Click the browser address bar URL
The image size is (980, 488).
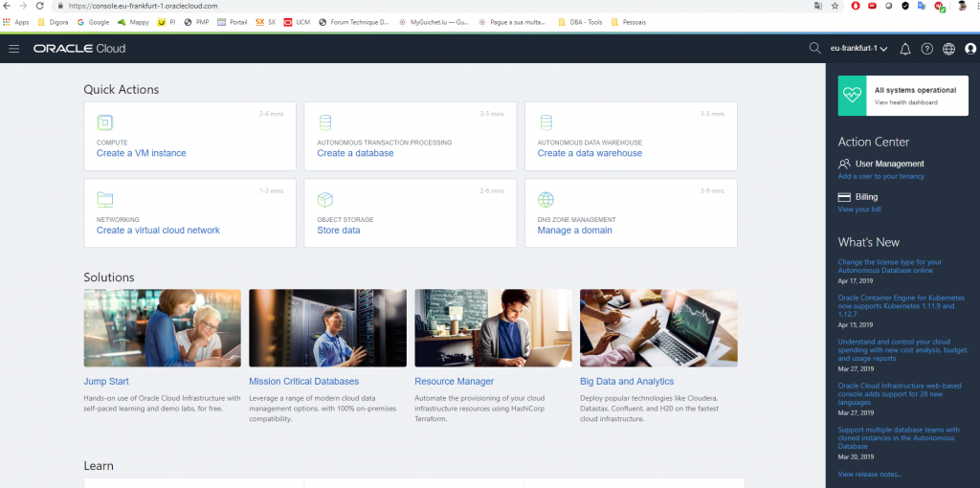[143, 6]
